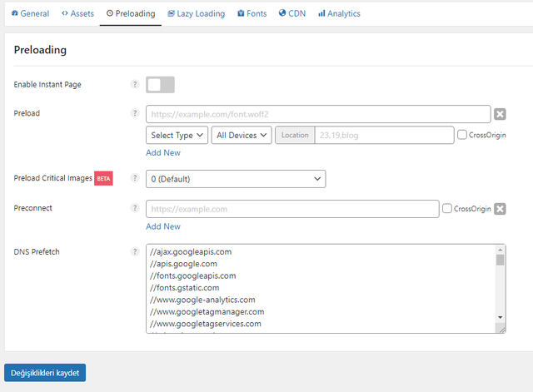
Task: Click the DNS Prefetch textarea resize handle
Action: click(502, 329)
